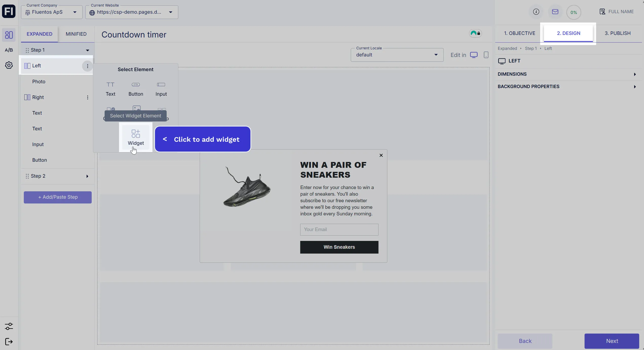Click the Widget element to add a widget

[136, 137]
